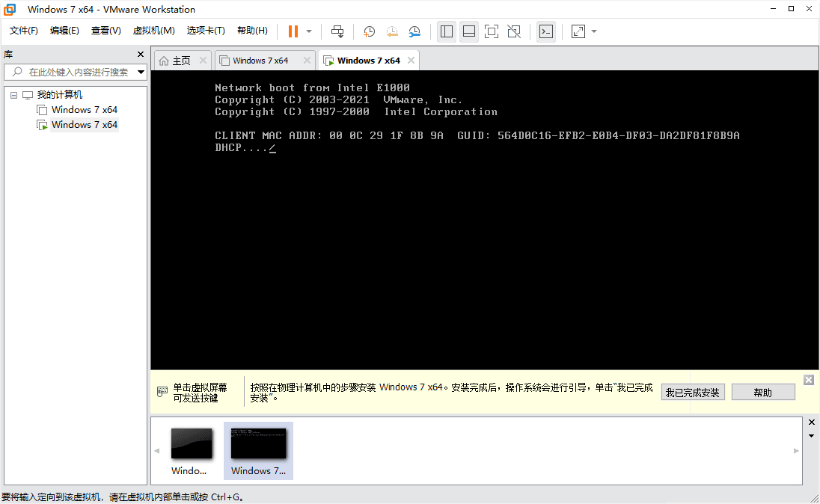Open the 帮助(H) menu
The image size is (820, 504).
[x=252, y=31]
